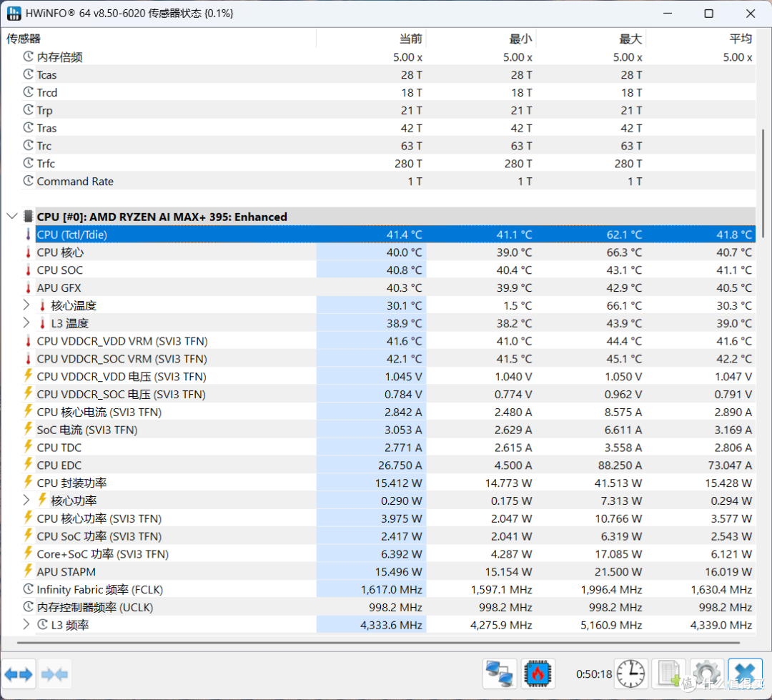Click the expand-columns double arrow button

[19, 674]
